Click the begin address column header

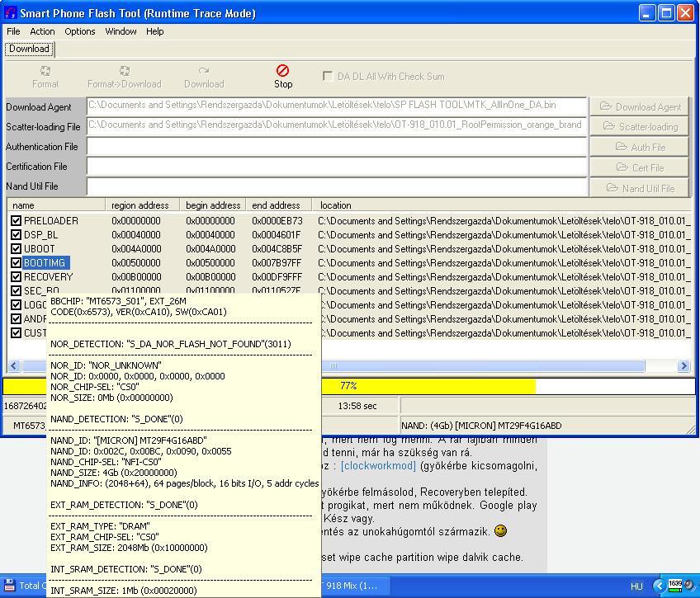212,205
